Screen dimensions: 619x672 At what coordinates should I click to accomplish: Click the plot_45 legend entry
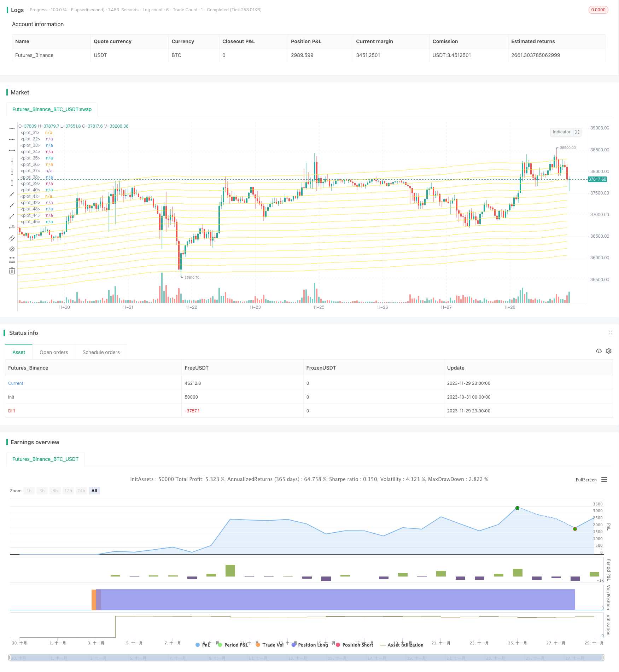(37, 222)
